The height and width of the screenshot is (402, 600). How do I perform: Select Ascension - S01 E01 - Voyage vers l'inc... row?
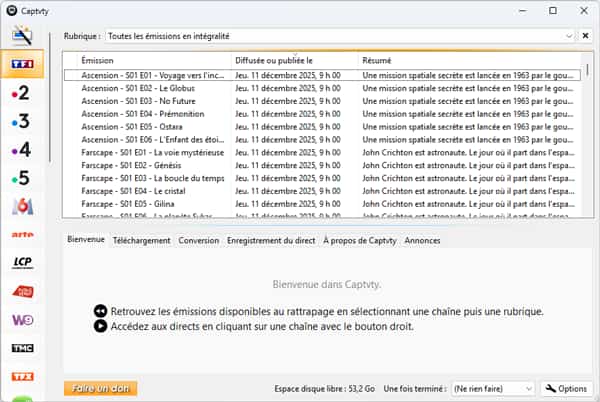tap(322, 75)
